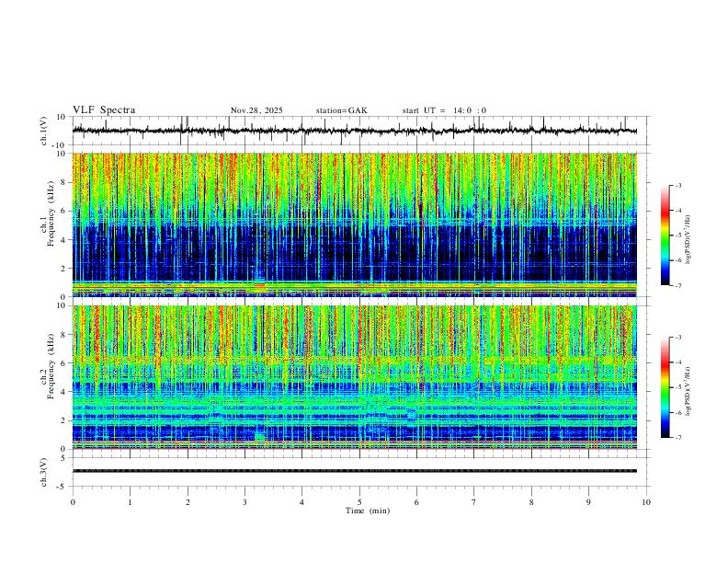The width and height of the screenshot is (728, 563).
Task: Click inside the ch.2 spectrogram panel
Action: pyautogui.click(x=354, y=377)
